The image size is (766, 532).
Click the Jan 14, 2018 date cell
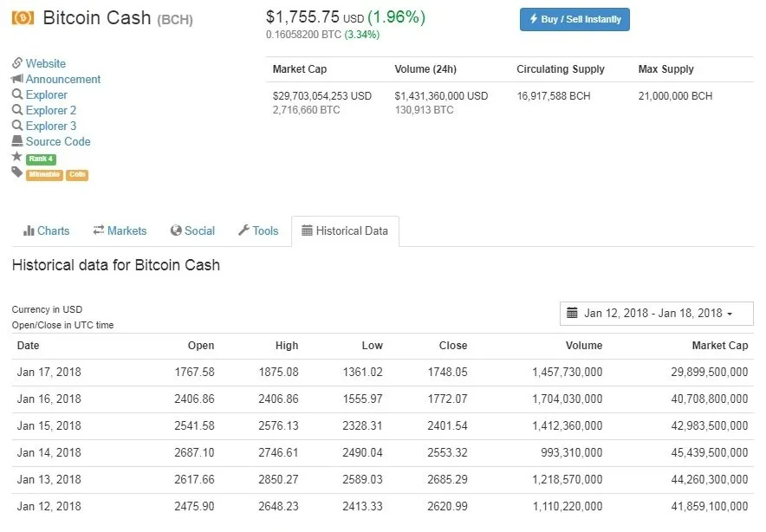pos(49,453)
